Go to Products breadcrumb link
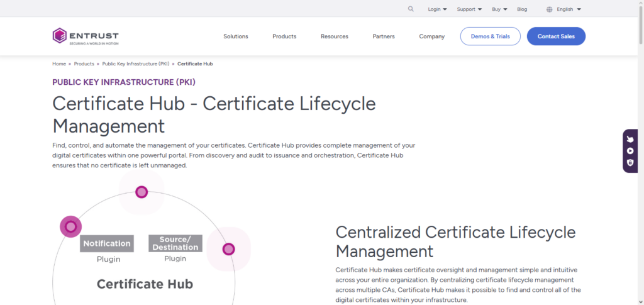Image resolution: width=644 pixels, height=305 pixels. (x=84, y=64)
